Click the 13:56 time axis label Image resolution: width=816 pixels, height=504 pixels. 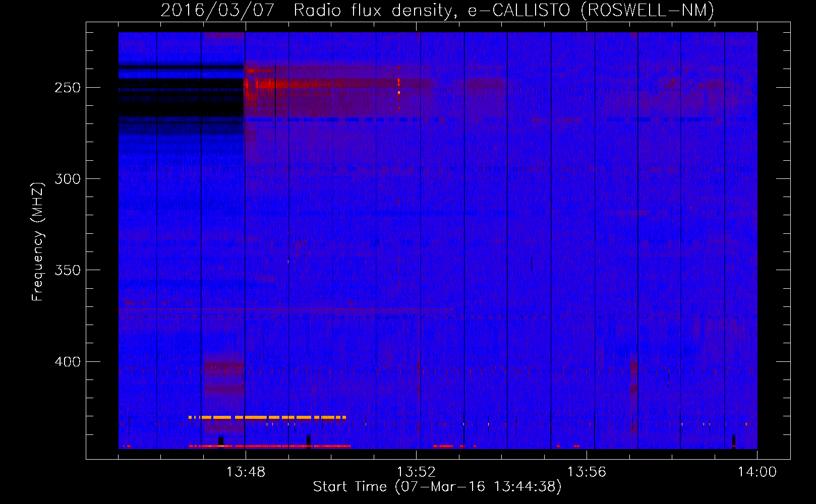pyautogui.click(x=587, y=472)
